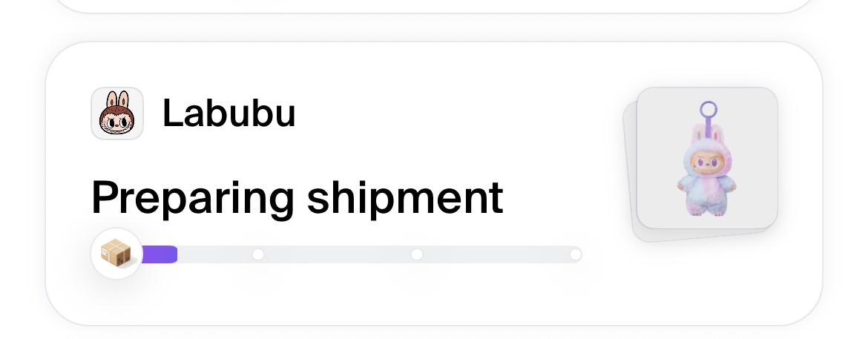Screen dimensions: 868x339
Task: Click the partially visible card above the Labubu order
Action: pos(434,4)
